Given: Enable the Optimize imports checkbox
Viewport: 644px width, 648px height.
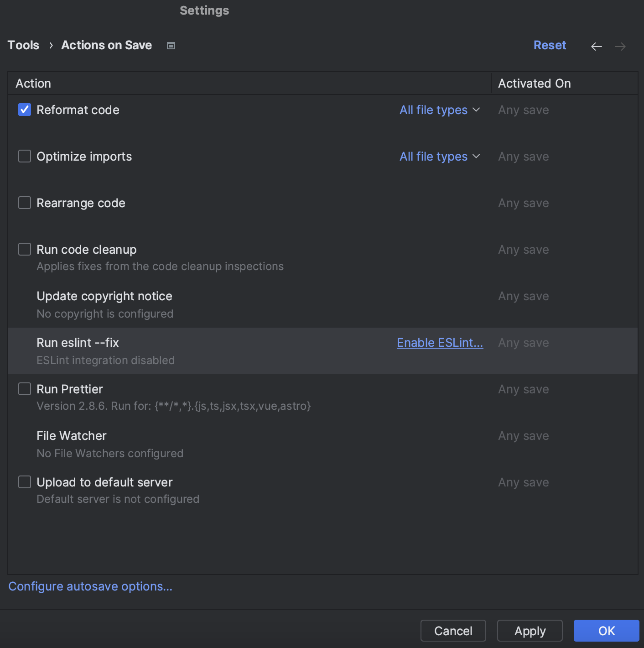Looking at the screenshot, I should [x=24, y=156].
